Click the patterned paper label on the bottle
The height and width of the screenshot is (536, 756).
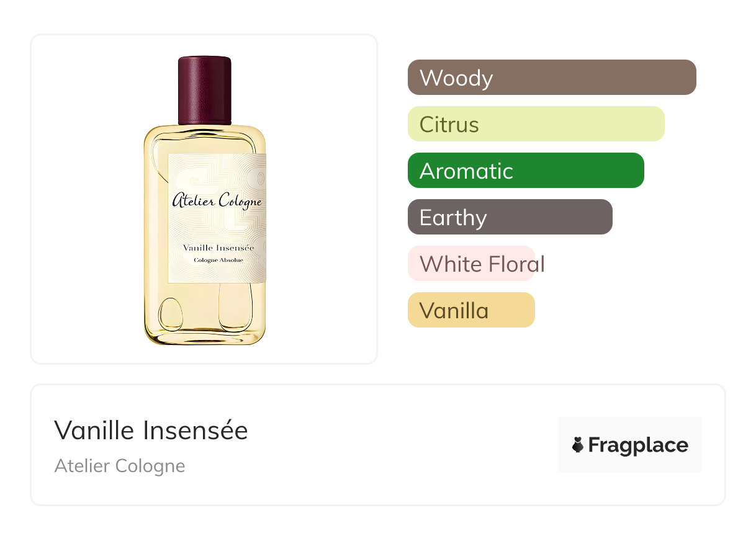[217, 218]
